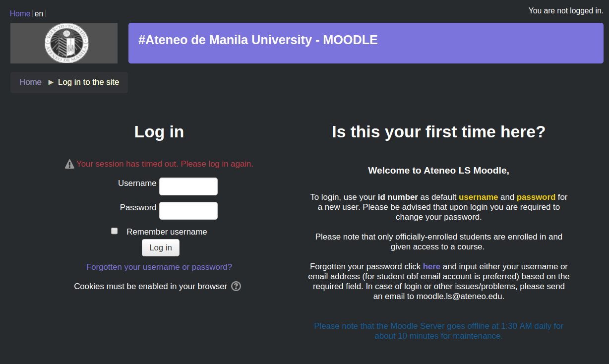Click inside the Password input field
The height and width of the screenshot is (364, 609).
[188, 210]
